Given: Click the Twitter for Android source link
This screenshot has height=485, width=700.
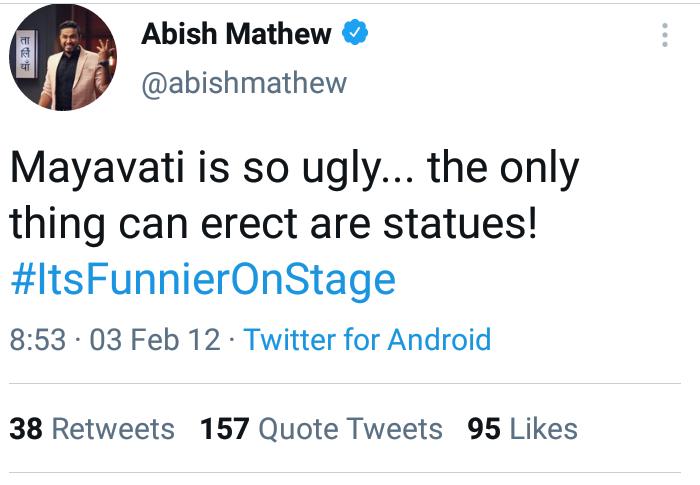Looking at the screenshot, I should [367, 339].
